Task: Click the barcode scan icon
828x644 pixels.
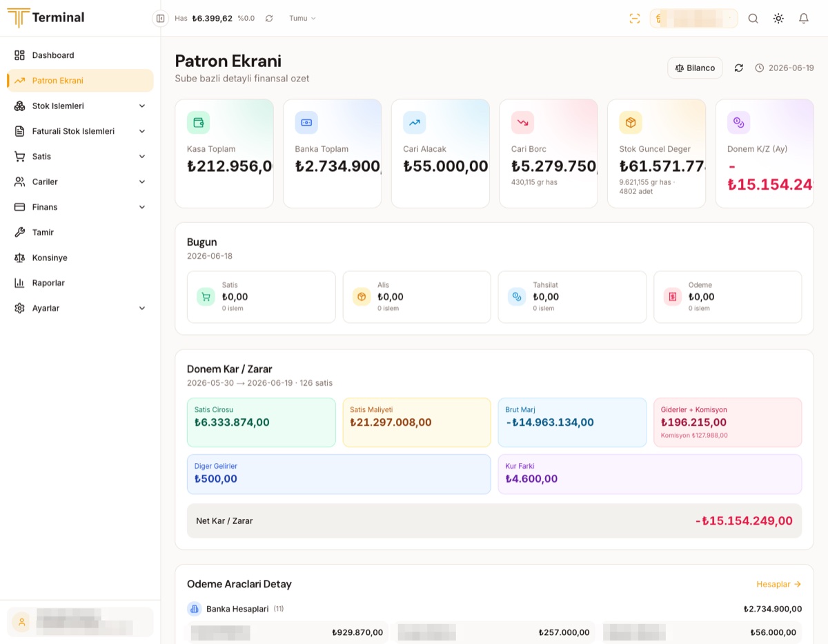Action: point(635,19)
